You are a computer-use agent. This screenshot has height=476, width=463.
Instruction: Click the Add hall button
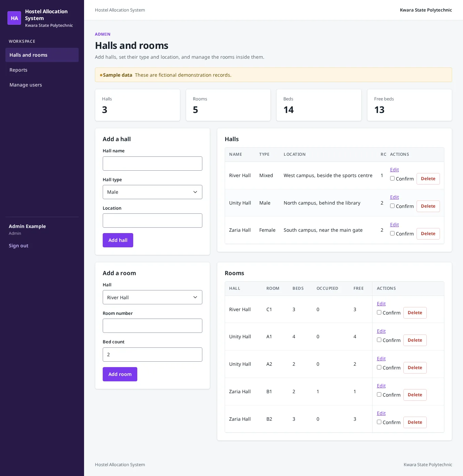[118, 240]
